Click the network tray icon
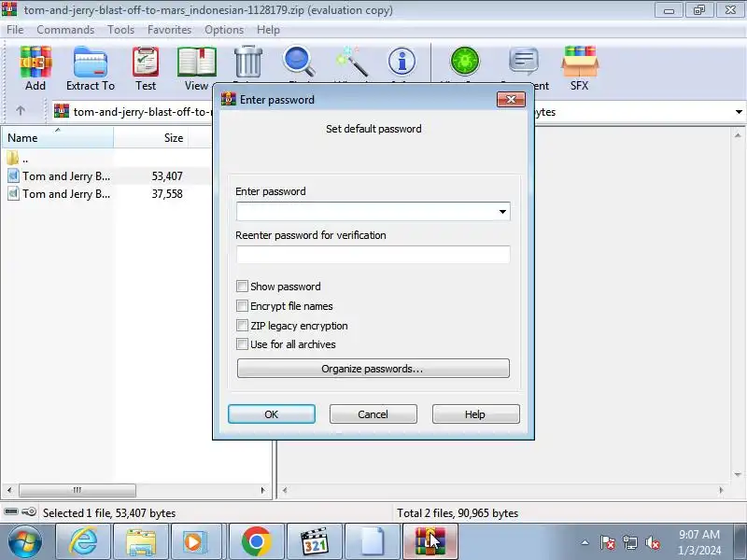This screenshot has height=560, width=747. (x=629, y=542)
